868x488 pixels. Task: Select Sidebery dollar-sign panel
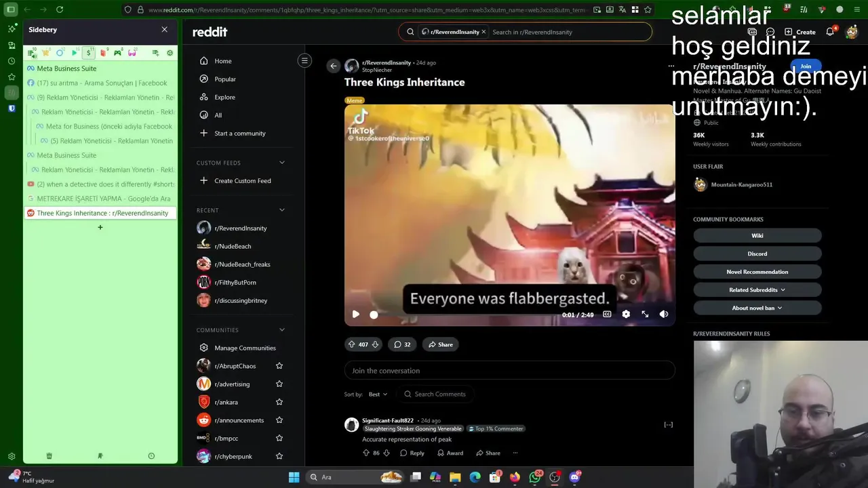89,52
